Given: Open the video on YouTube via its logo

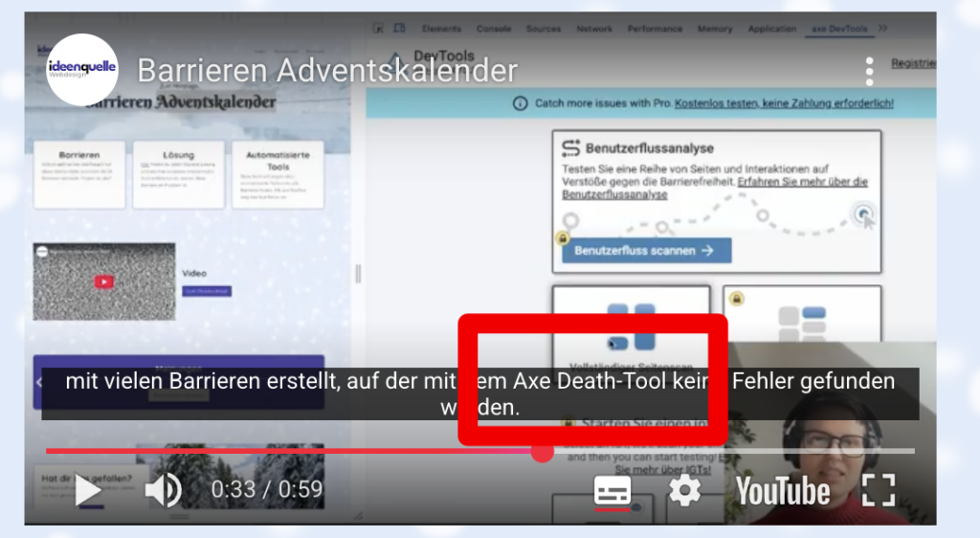Looking at the screenshot, I should (783, 490).
